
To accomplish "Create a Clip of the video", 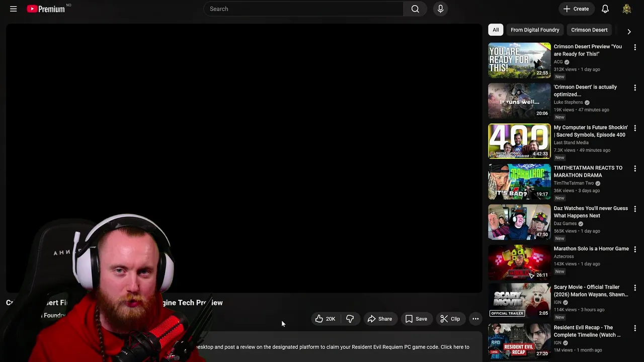I will click(x=450, y=319).
